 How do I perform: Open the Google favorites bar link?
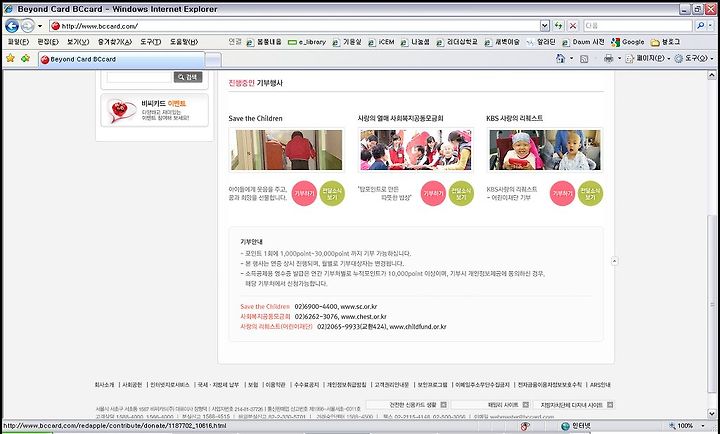point(628,42)
